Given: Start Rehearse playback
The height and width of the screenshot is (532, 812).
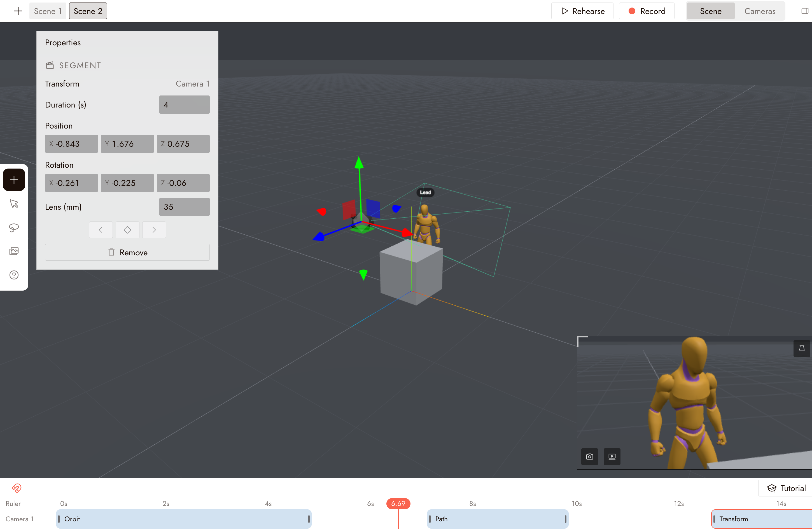Looking at the screenshot, I should click(x=582, y=11).
